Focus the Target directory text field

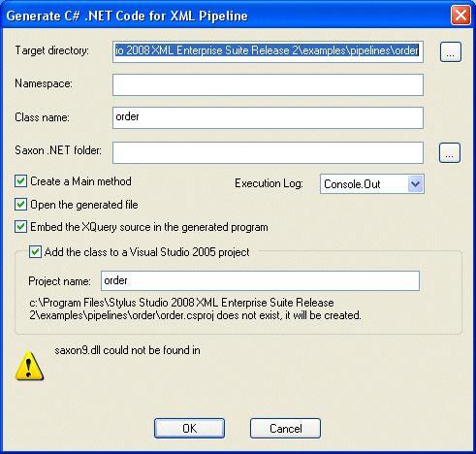[x=268, y=51]
